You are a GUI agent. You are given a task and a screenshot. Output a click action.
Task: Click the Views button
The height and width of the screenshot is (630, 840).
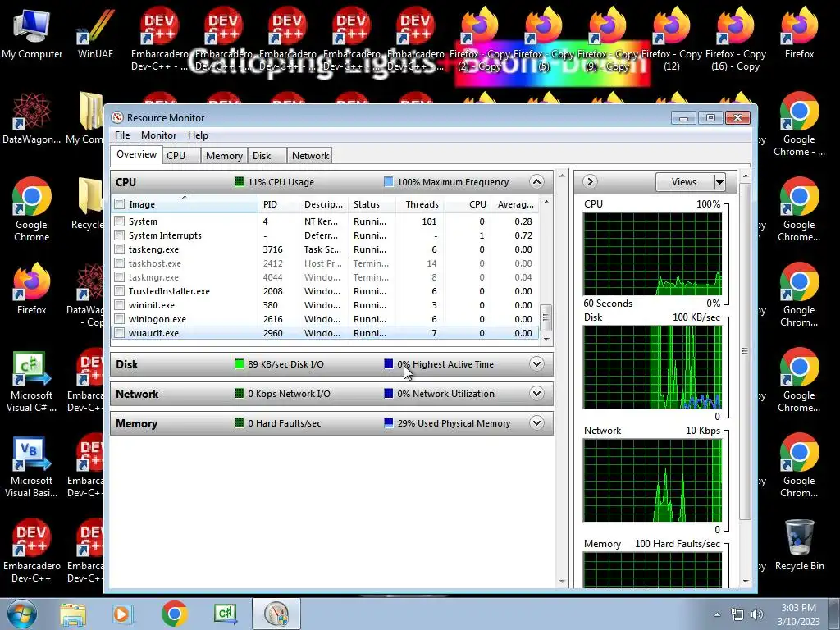[x=684, y=182]
